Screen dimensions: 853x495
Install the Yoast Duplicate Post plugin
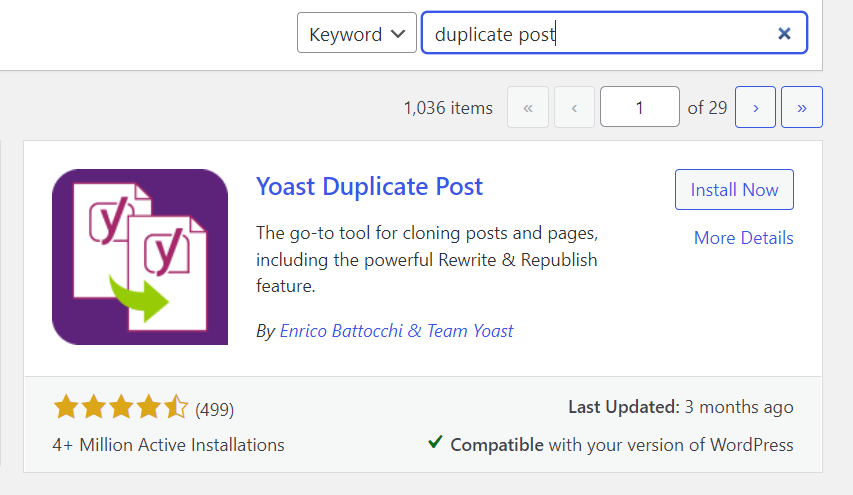734,190
